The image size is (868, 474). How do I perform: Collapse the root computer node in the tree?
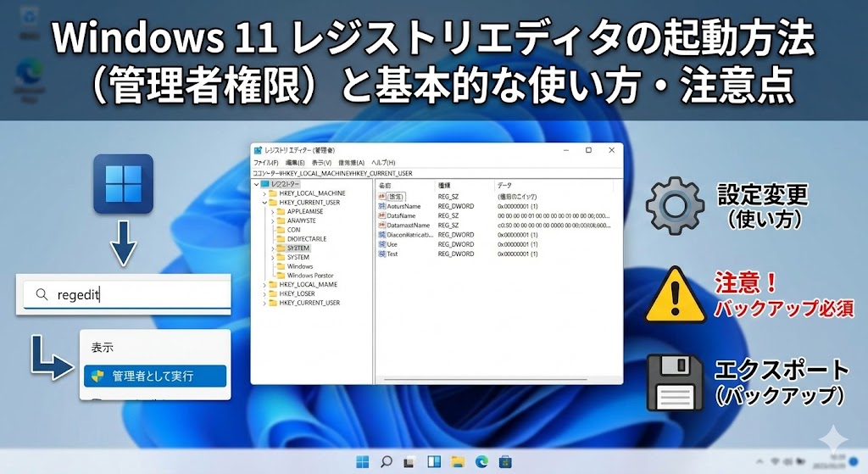tap(256, 184)
